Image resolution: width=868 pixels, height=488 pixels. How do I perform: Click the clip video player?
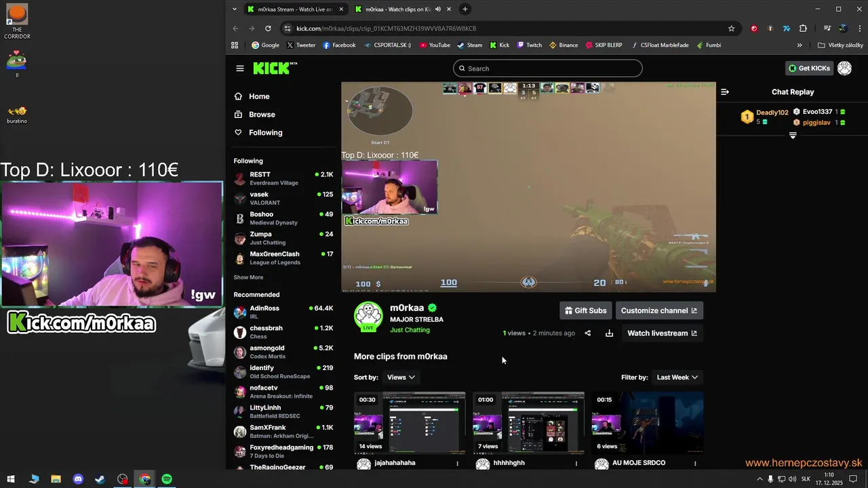tap(528, 187)
